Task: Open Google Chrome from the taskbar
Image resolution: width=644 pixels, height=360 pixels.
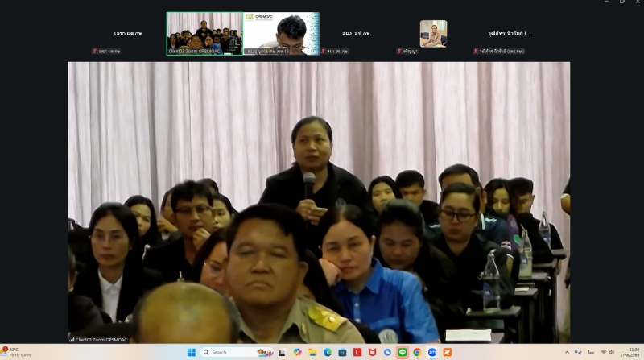Action: click(x=417, y=352)
